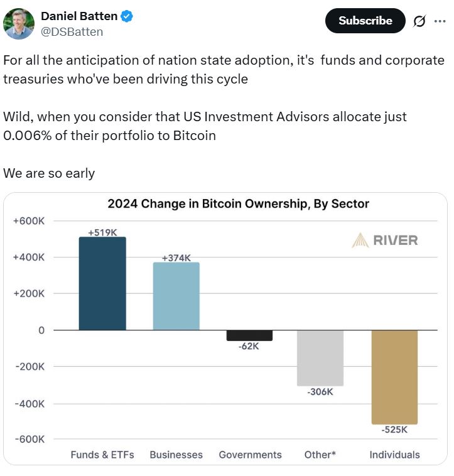Image resolution: width=454 pixels, height=476 pixels.
Task: Open Daniel Batten's profile avatar
Action: 19,24
